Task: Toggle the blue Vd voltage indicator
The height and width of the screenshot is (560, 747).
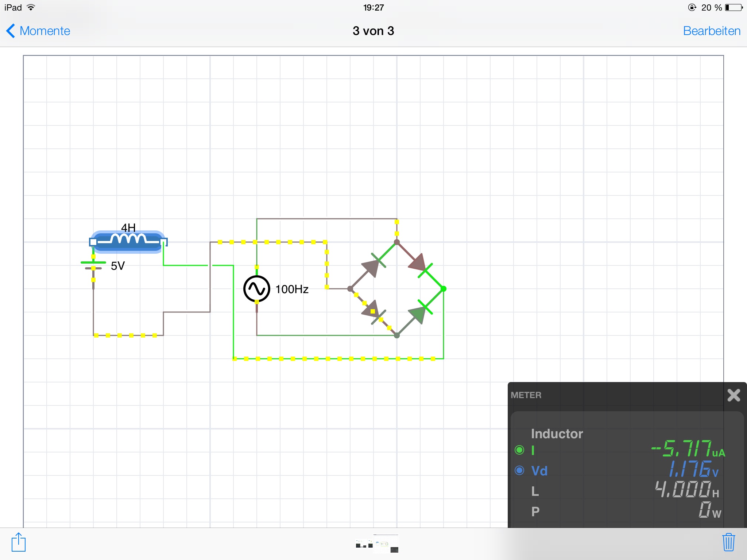Action: 519,470
